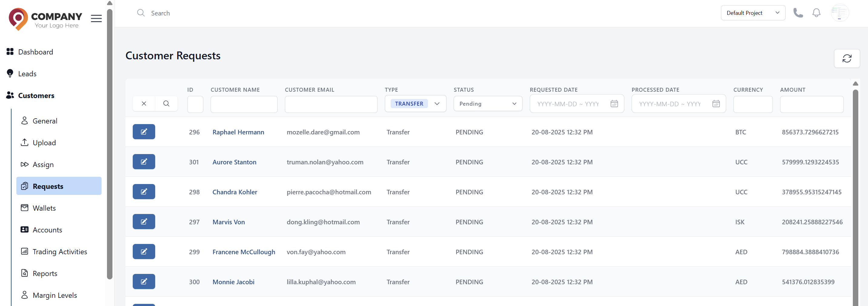Edit request 300 for Monnie Jacobi
Viewport: 868px width, 306px height.
tap(144, 281)
